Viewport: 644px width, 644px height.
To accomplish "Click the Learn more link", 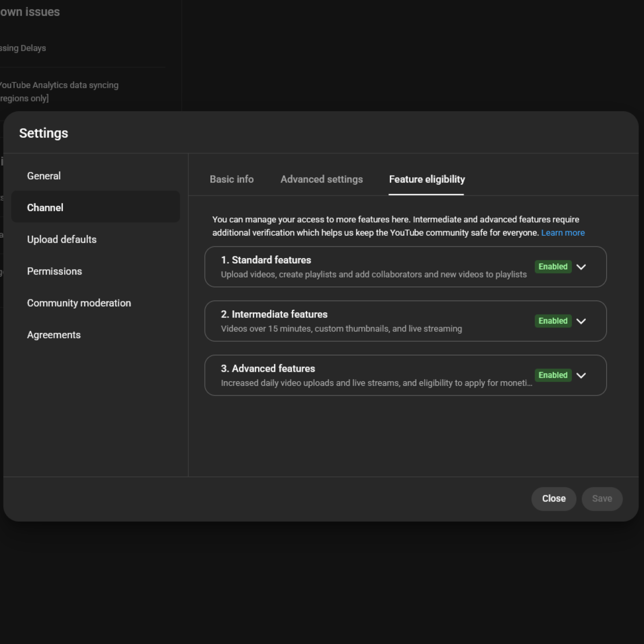I will coord(562,233).
